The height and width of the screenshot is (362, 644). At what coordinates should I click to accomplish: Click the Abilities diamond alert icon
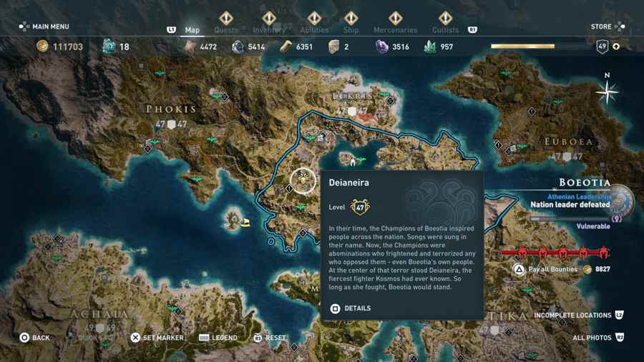click(314, 18)
